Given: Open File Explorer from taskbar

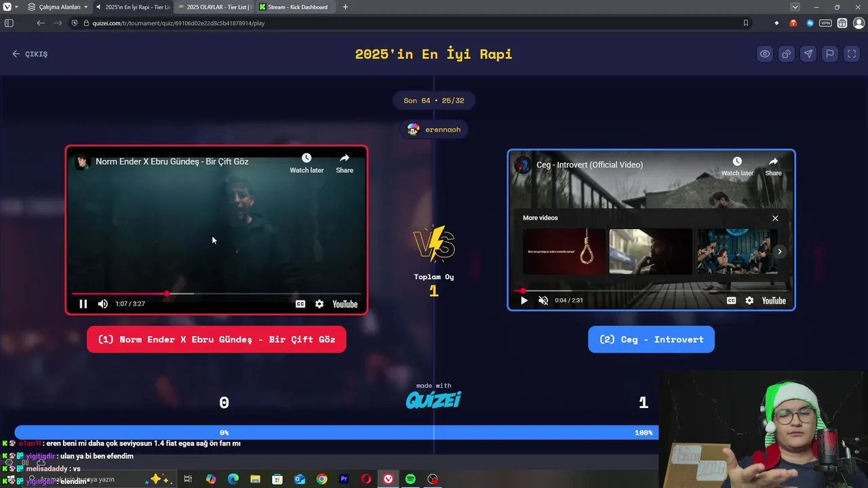Looking at the screenshot, I should (255, 479).
